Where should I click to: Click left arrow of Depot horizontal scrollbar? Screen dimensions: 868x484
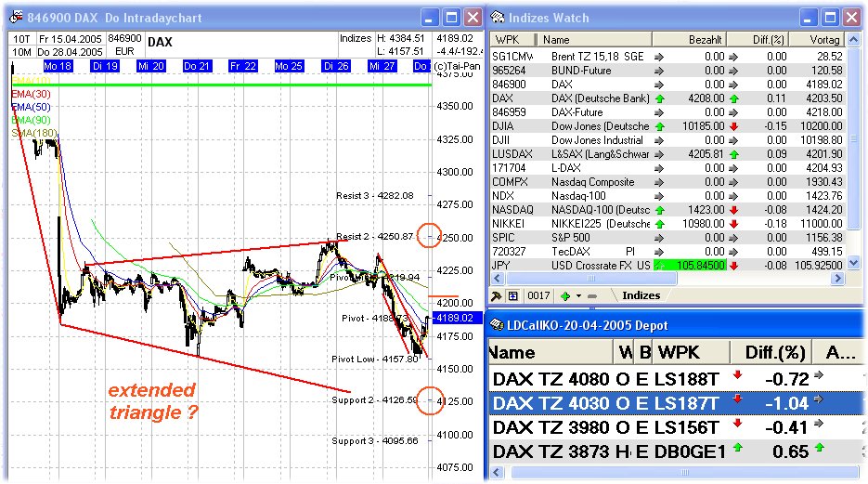497,472
